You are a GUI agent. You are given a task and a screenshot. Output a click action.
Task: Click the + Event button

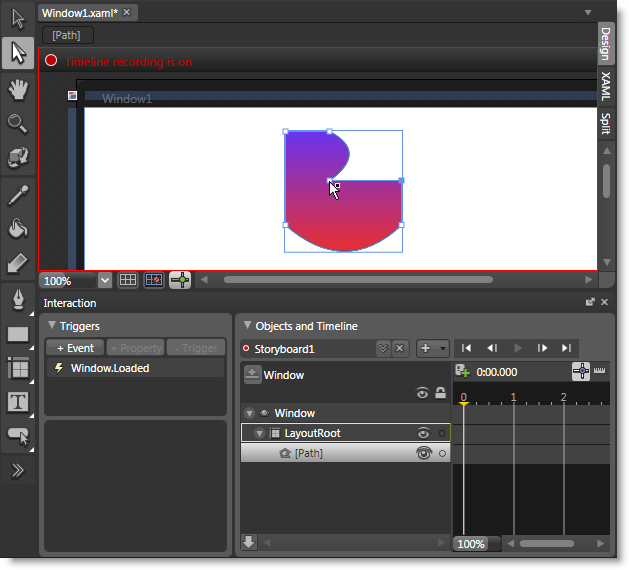[75, 348]
